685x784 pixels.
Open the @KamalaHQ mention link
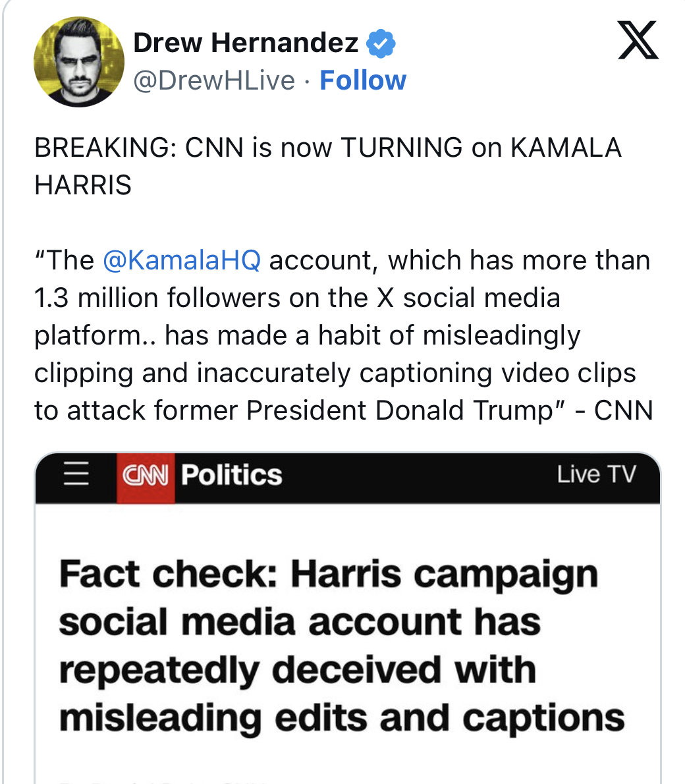tap(182, 260)
